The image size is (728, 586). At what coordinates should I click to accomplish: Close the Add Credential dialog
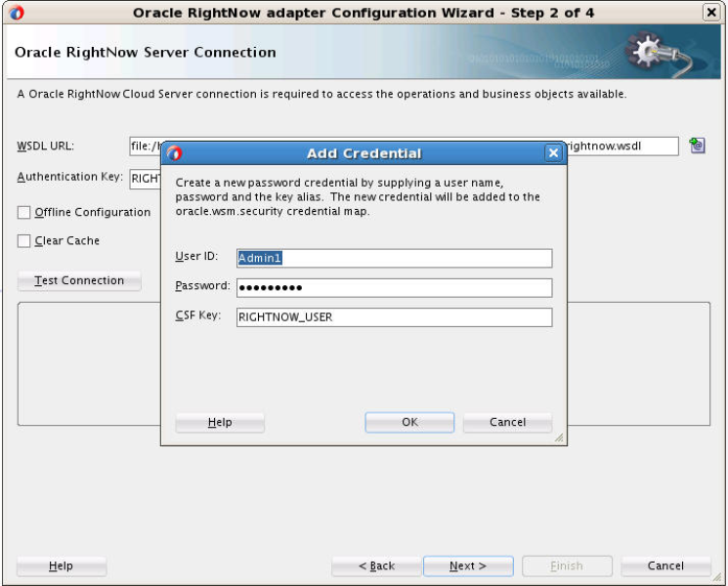[x=553, y=153]
